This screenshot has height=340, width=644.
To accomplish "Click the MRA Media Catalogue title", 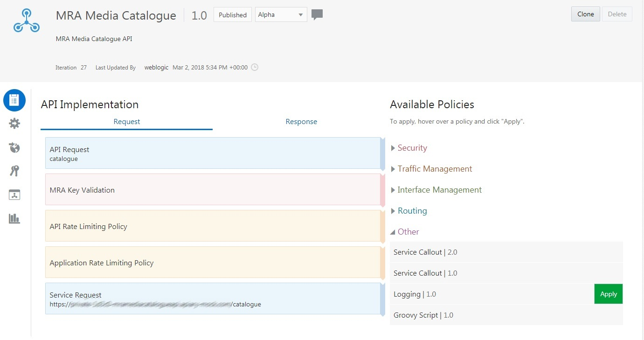I will tap(116, 15).
